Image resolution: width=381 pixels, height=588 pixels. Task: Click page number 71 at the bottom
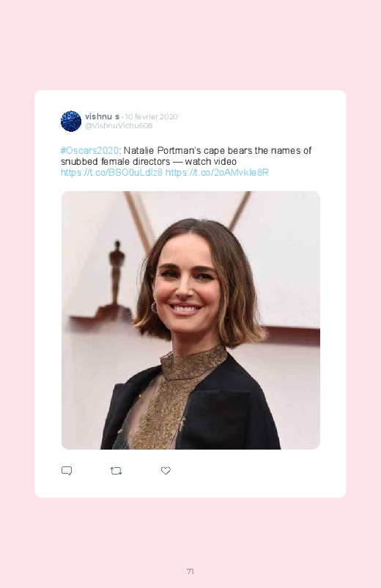pyautogui.click(x=190, y=571)
